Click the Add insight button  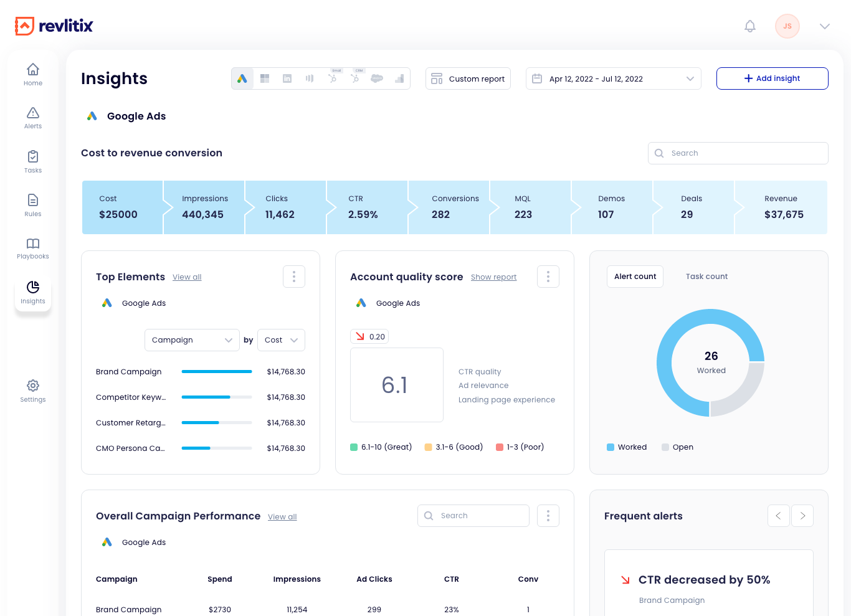pos(772,78)
